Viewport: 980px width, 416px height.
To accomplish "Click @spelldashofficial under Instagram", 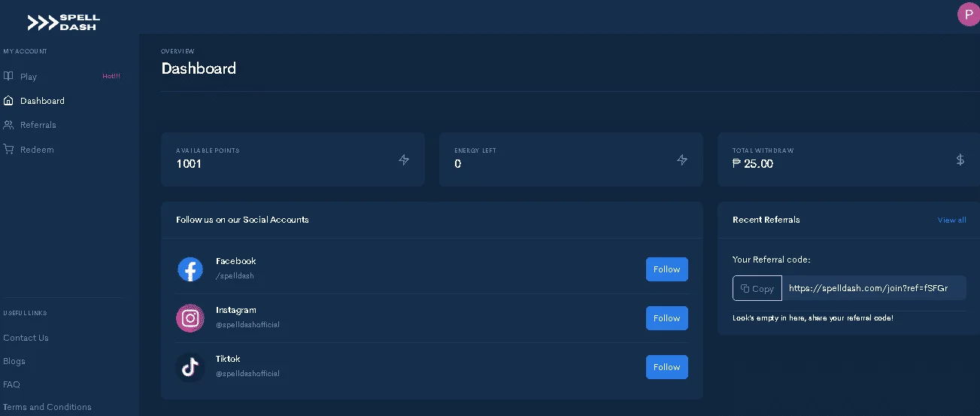I will pyautogui.click(x=247, y=325).
